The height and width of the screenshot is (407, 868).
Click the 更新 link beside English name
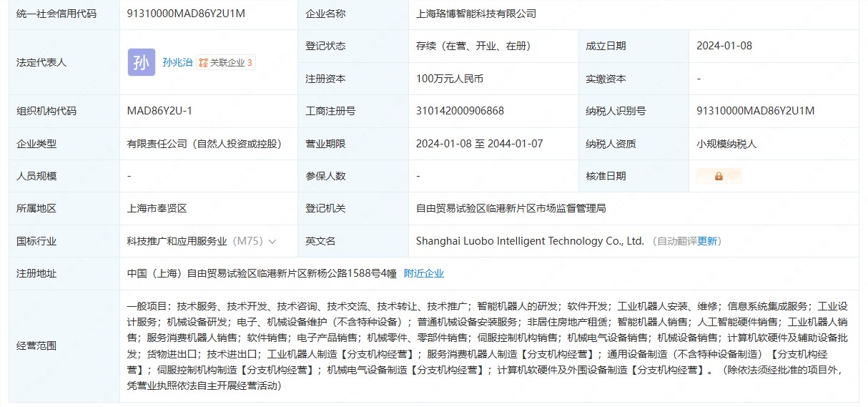point(707,242)
